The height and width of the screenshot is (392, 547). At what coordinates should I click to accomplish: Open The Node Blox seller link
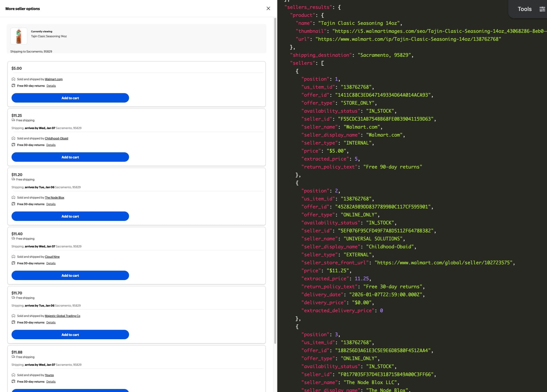[54, 198]
